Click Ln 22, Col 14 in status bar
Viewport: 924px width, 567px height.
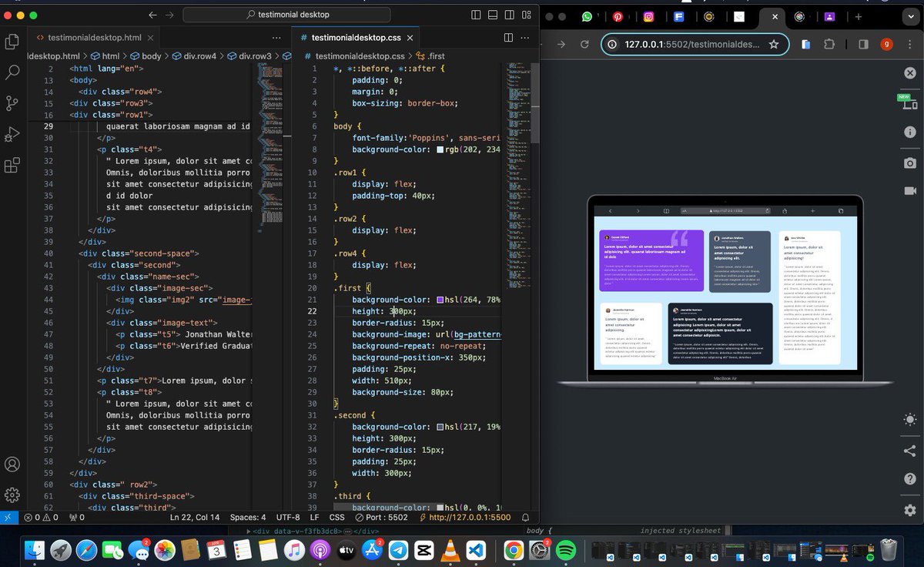(x=195, y=518)
